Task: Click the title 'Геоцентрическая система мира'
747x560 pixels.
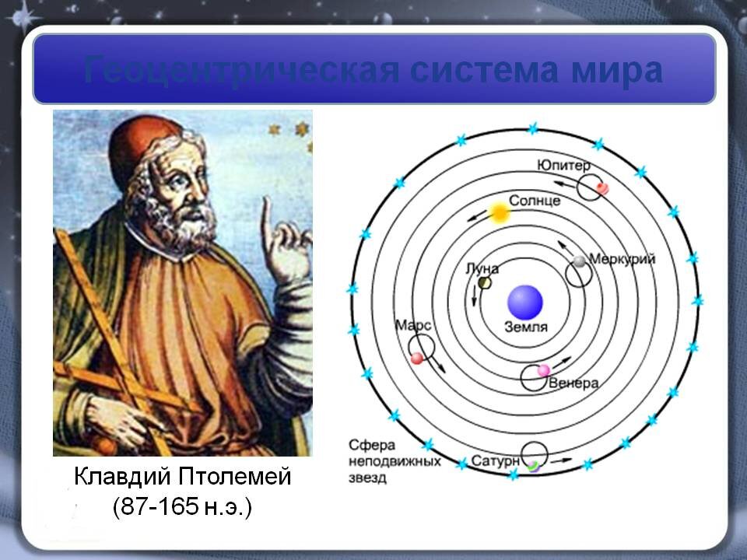Action: point(373,70)
